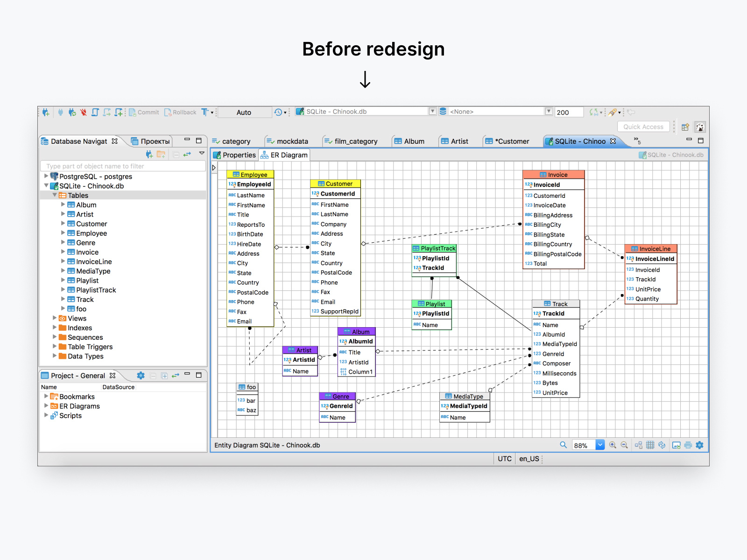The image size is (747, 560).
Task: Zoom out of the ER diagram
Action: pos(624,445)
